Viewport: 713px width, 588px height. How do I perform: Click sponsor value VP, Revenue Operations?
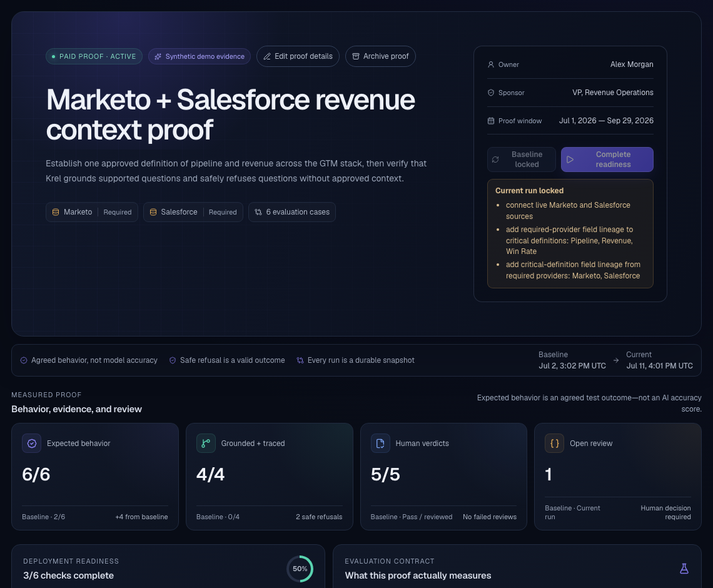coord(612,93)
